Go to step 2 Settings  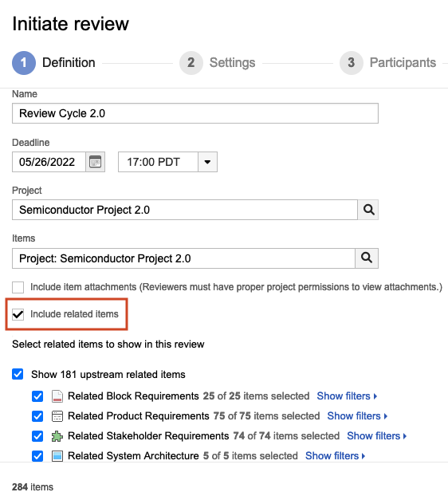click(217, 63)
